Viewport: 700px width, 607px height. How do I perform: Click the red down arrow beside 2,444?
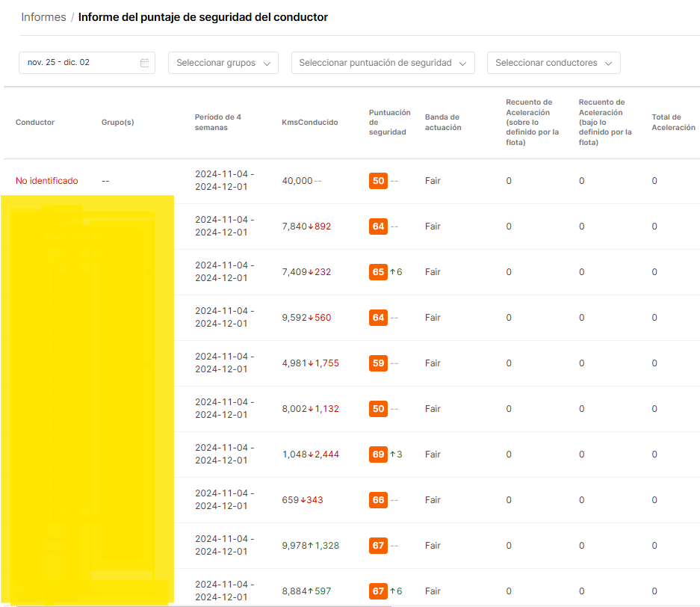[x=311, y=455]
